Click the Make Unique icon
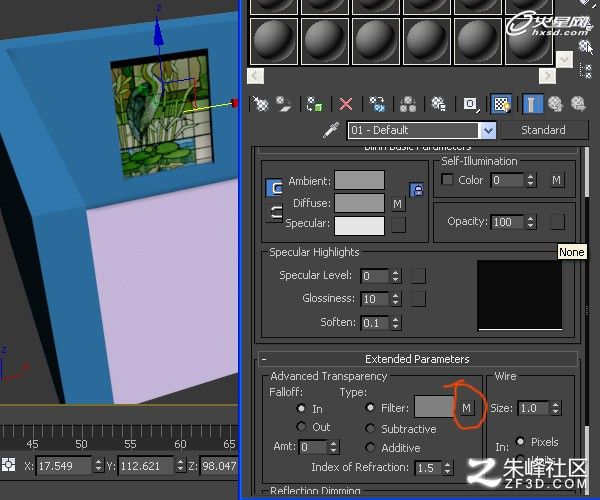This screenshot has width=600, height=500. (x=408, y=104)
